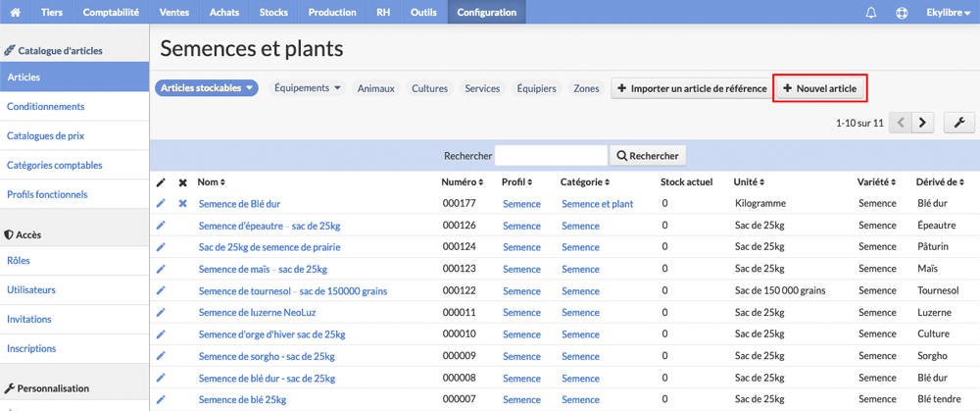Screen dimensions: 980x411
Task: Sort by Variété column
Action: (877, 182)
